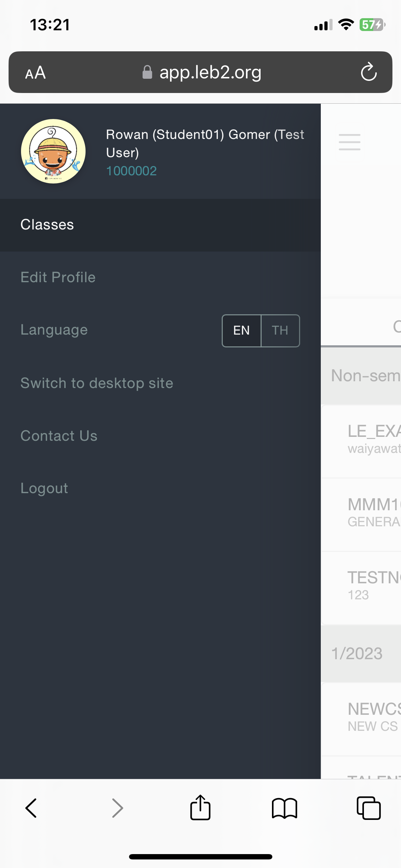This screenshot has height=868, width=401.
Task: Reload the page in Safari
Action: (x=369, y=72)
